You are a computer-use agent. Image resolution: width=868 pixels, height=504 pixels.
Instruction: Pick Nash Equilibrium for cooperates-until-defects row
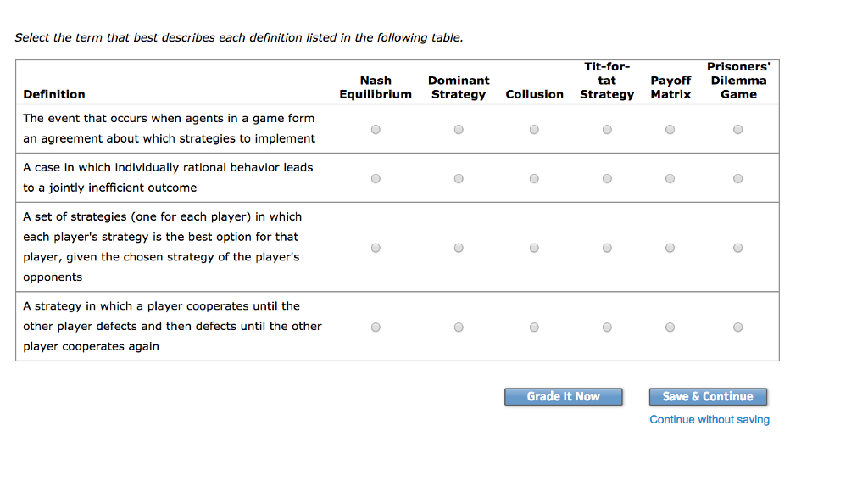tap(376, 328)
